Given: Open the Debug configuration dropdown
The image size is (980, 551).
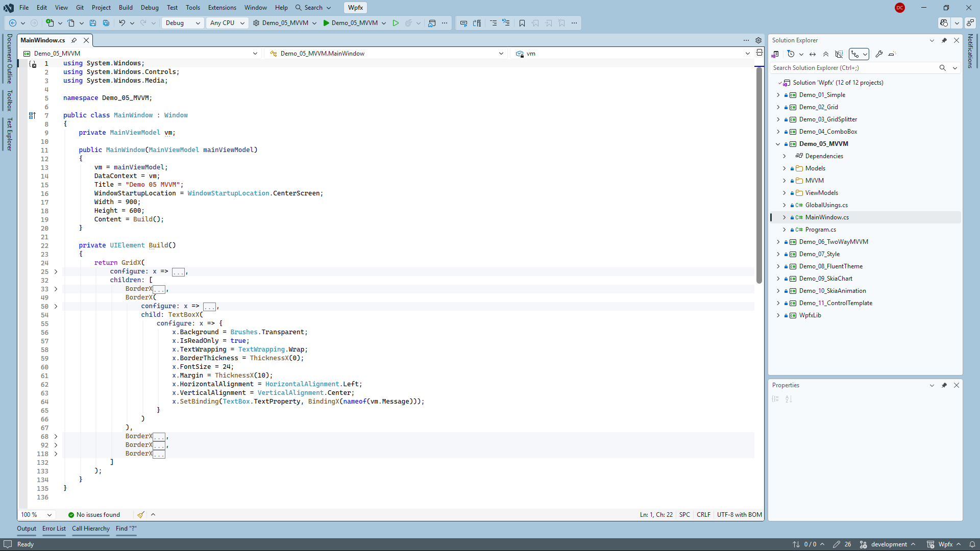Looking at the screenshot, I should coord(183,23).
